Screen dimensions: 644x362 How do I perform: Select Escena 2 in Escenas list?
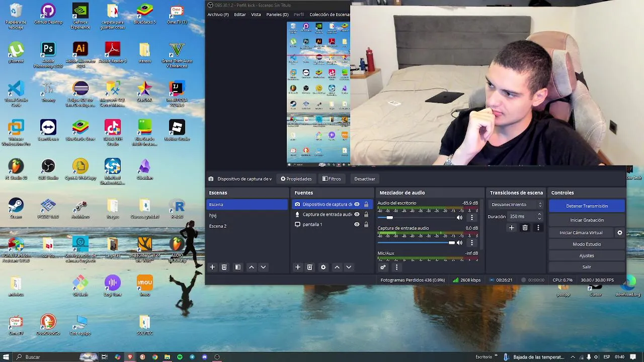[x=247, y=226]
